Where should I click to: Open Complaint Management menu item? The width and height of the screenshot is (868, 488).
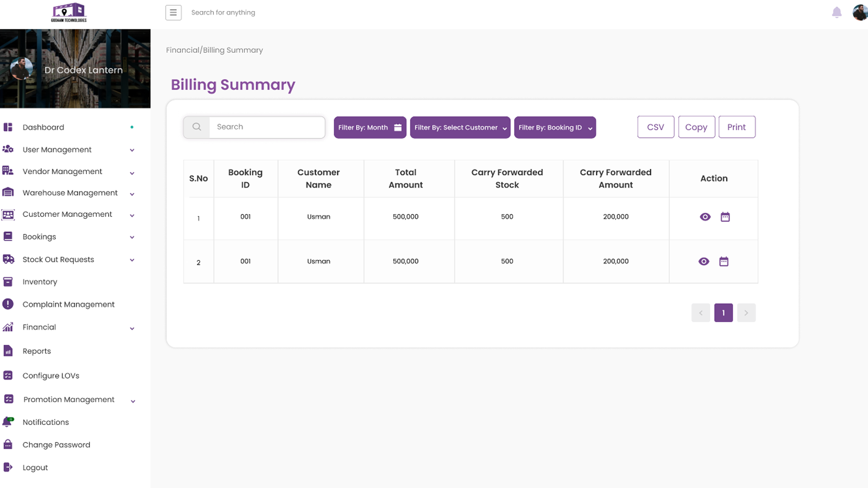coord(69,304)
